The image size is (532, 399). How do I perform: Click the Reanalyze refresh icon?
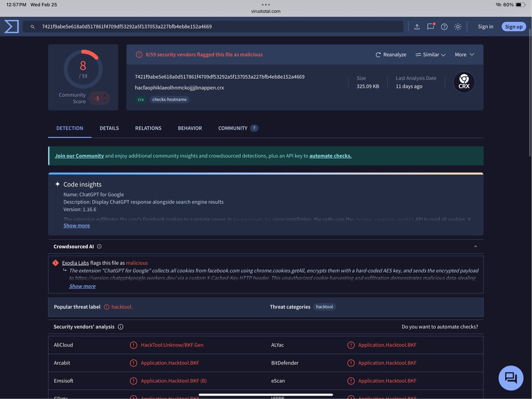click(x=378, y=55)
